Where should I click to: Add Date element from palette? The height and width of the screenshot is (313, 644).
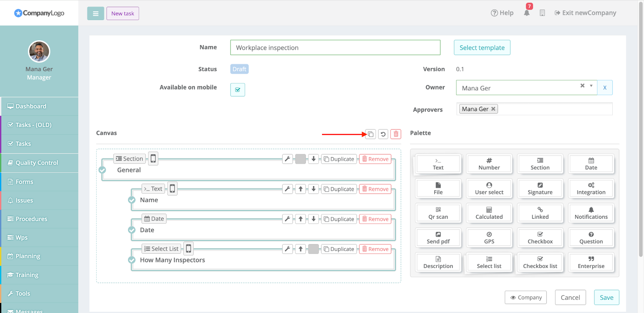click(591, 164)
